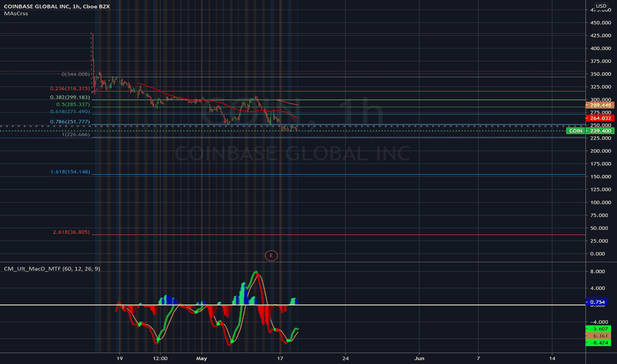Viewport: 617px width, 364px height.
Task: Click the 14 date label on time axis
Action: (x=552, y=359)
